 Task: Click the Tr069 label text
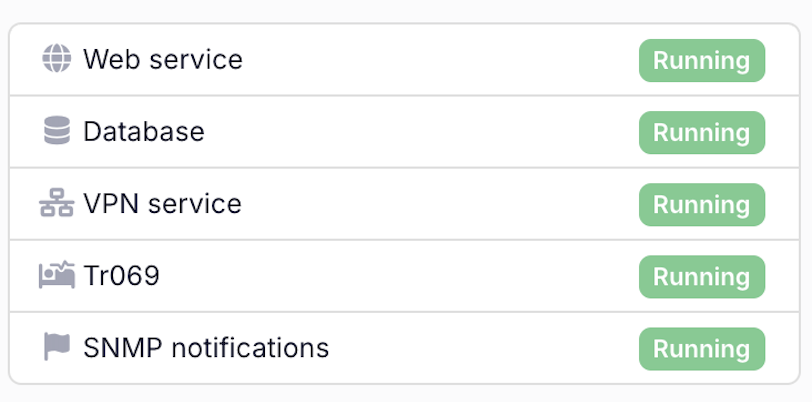(121, 275)
